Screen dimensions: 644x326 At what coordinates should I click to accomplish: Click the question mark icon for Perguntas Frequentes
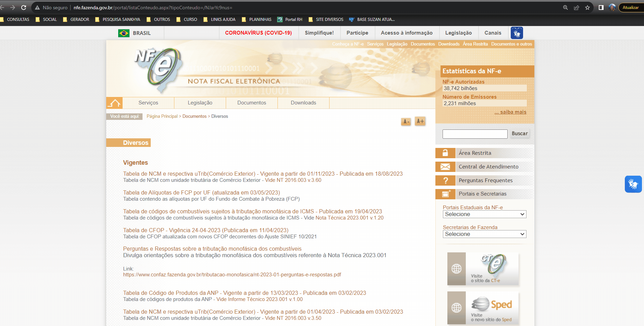point(445,180)
